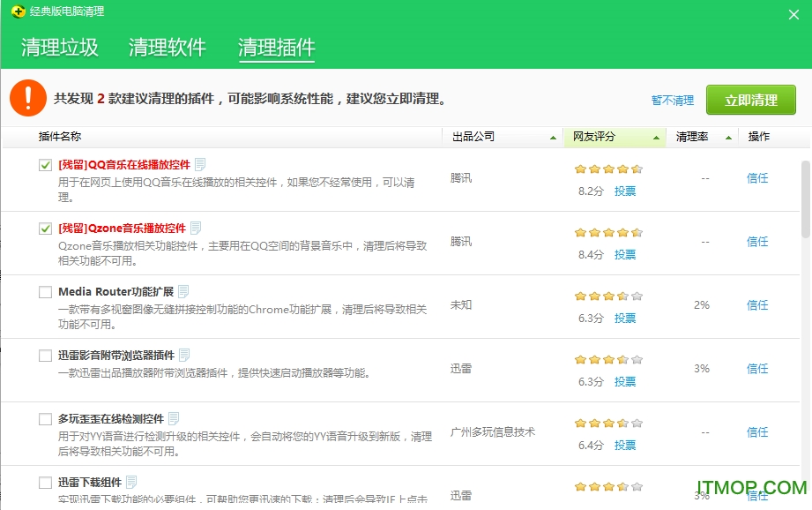Click the 暂不清理 link
The height and width of the screenshot is (510, 812).
tap(673, 101)
